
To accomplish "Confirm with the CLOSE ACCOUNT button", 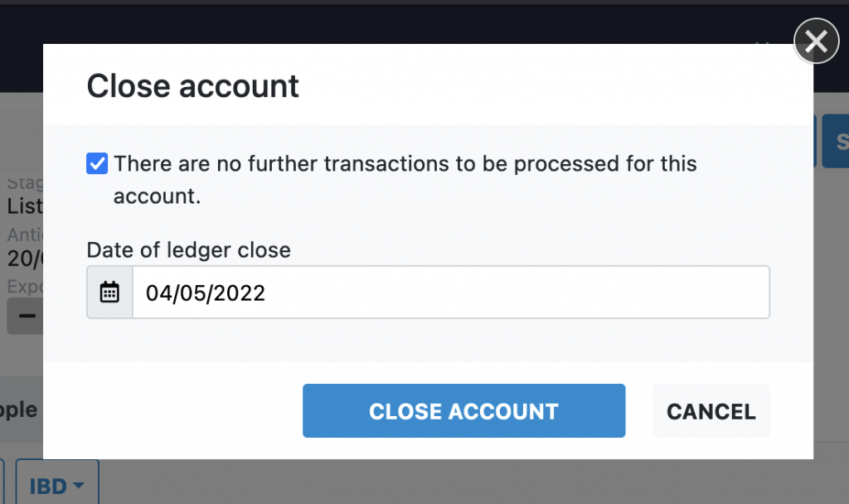I will pyautogui.click(x=463, y=410).
